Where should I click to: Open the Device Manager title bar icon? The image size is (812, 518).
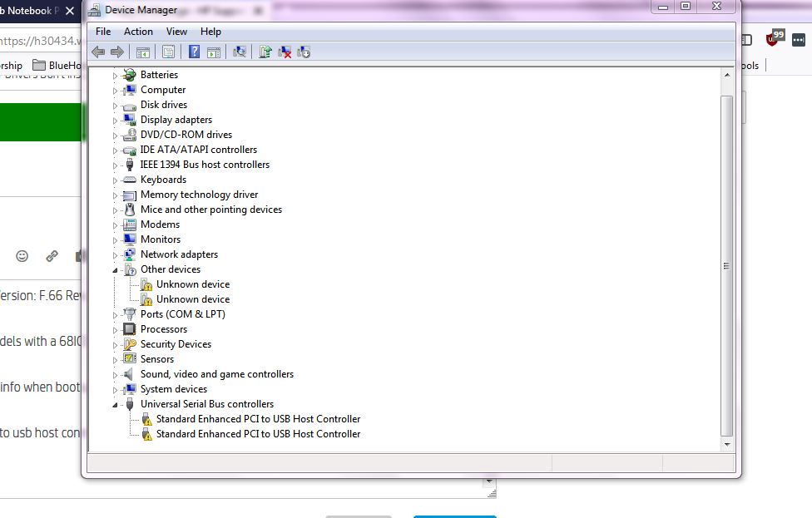94,10
